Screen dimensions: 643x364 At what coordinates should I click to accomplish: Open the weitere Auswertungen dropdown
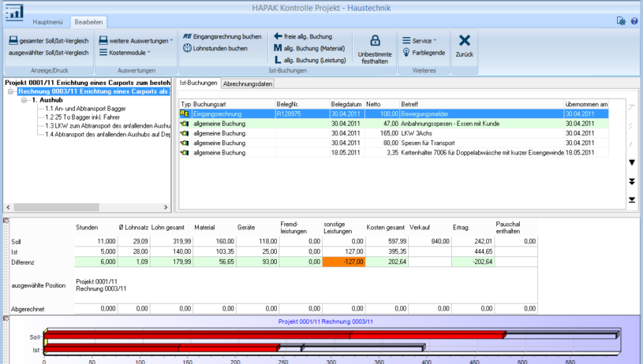pyautogui.click(x=136, y=40)
